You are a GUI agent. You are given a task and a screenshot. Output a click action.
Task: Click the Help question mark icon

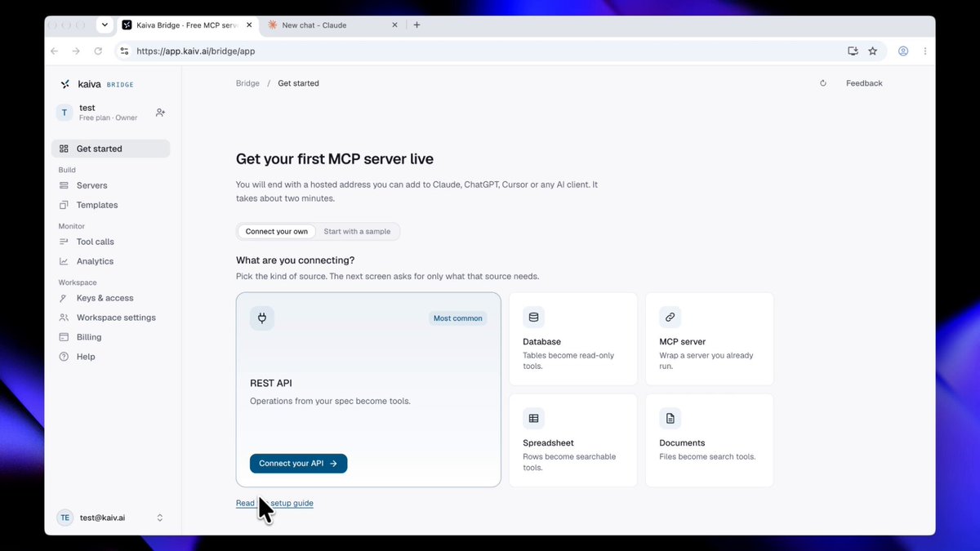64,357
